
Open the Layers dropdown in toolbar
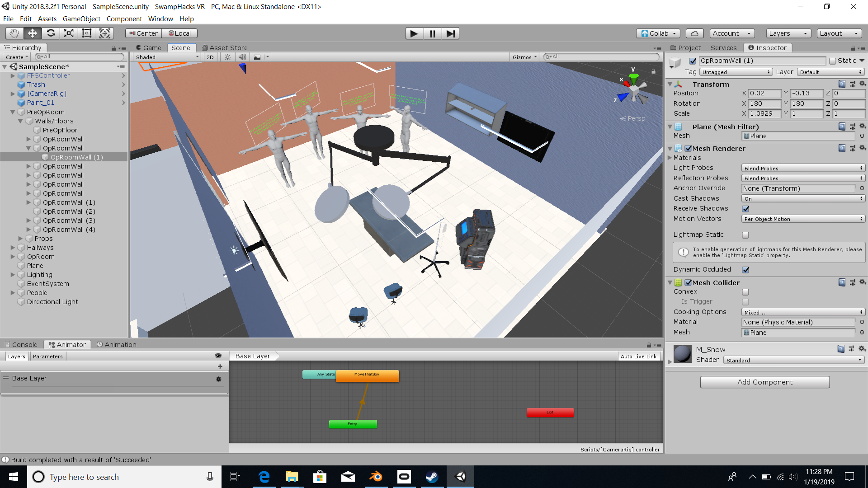788,33
